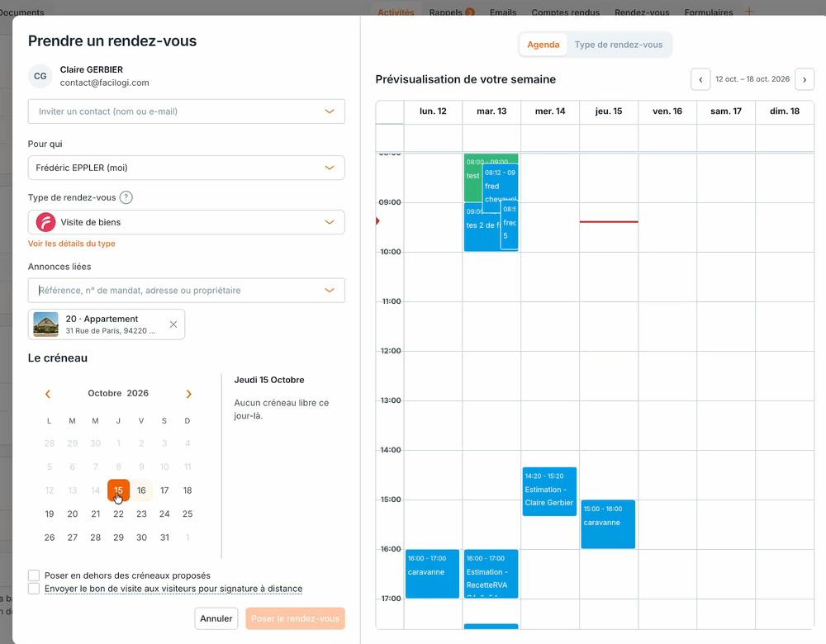This screenshot has width=826, height=644.
Task: Open Voir les détails du type link
Action: (x=72, y=244)
